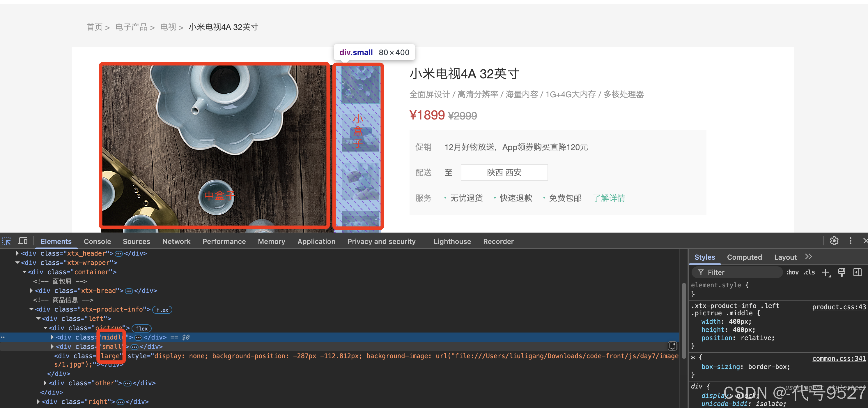Viewport: 868px width, 408px height.
Task: Expand ellipsis of xtx_header div
Action: [118, 254]
